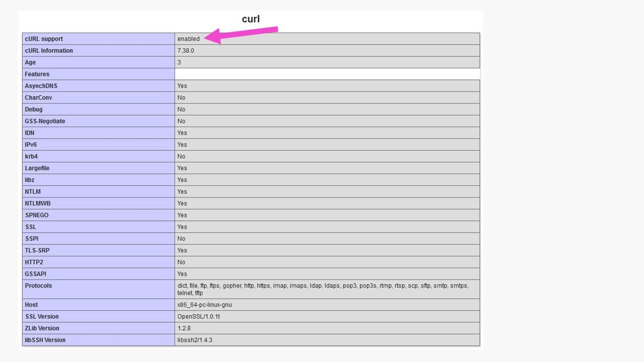The height and width of the screenshot is (362, 644).
Task: Click the protocols list starting with "dict, file, ftp"
Action: coord(323,289)
